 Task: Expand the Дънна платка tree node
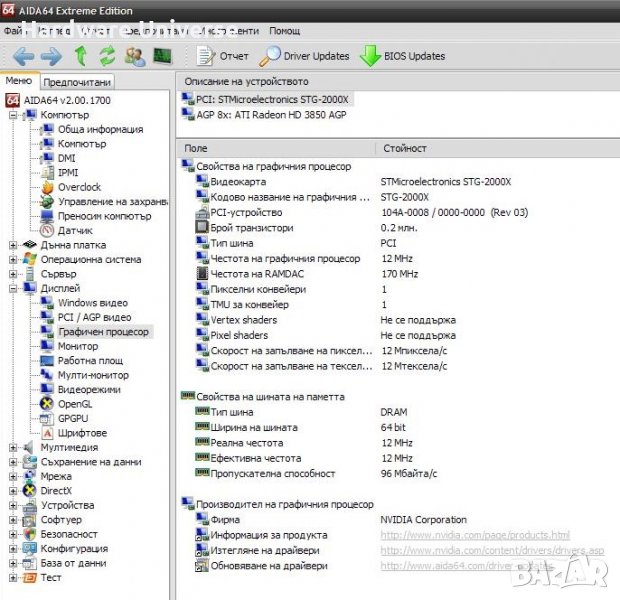point(14,245)
